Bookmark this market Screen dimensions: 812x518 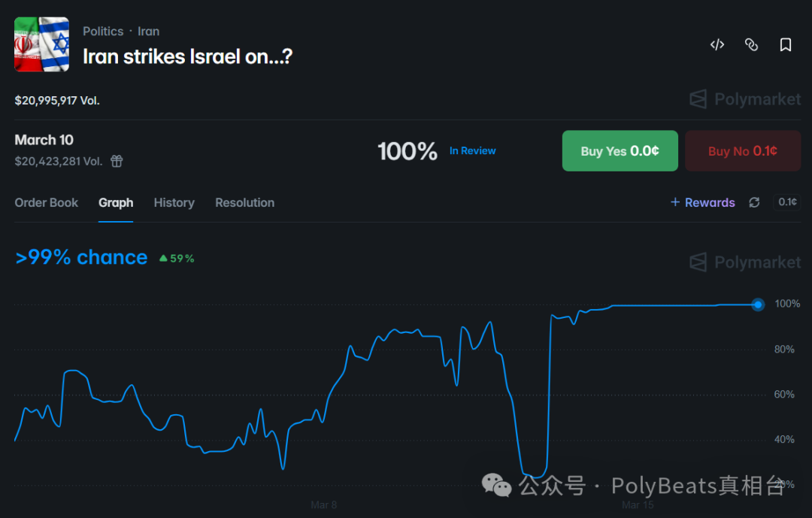coord(786,45)
